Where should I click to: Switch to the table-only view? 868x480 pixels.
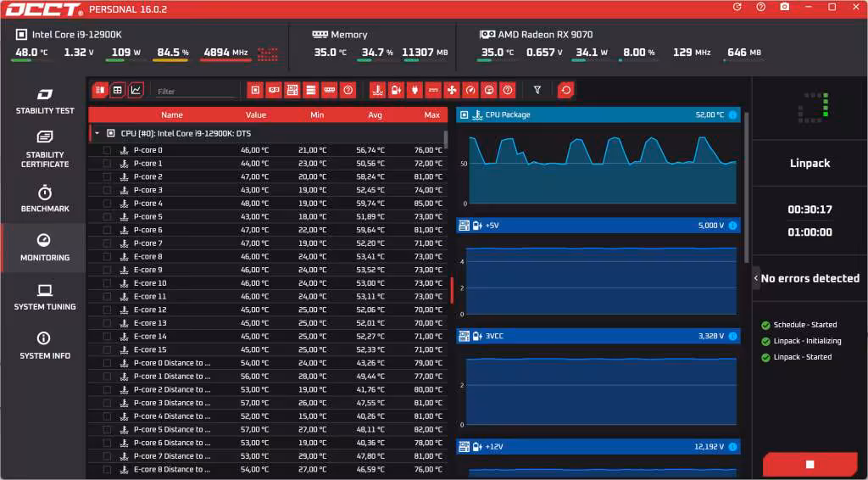click(117, 90)
